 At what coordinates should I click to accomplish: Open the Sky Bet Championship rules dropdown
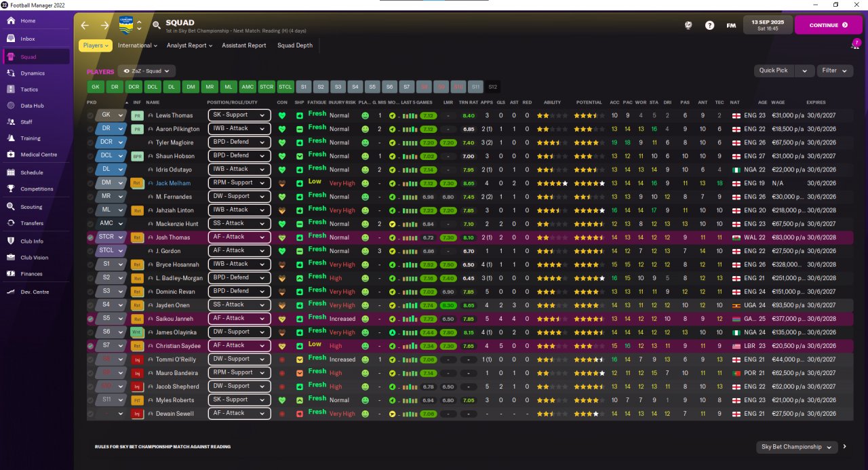pos(797,447)
